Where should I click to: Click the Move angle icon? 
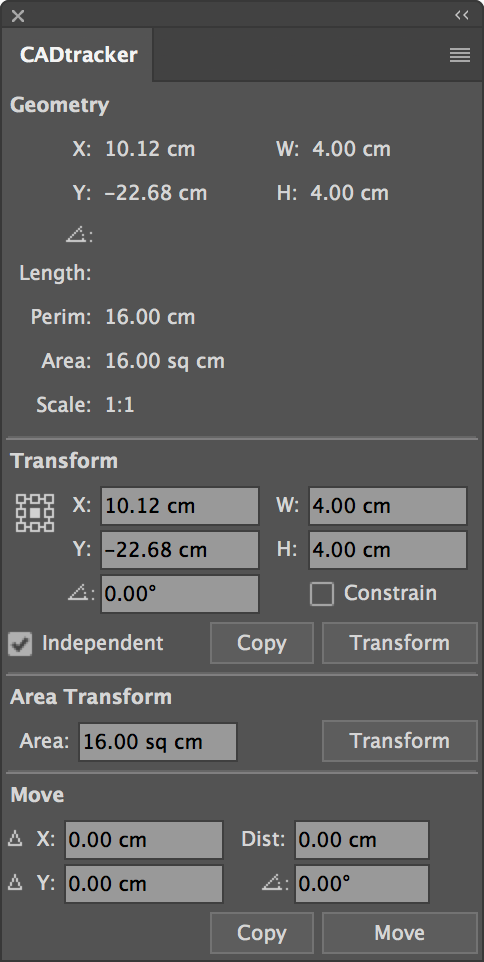coord(274,883)
